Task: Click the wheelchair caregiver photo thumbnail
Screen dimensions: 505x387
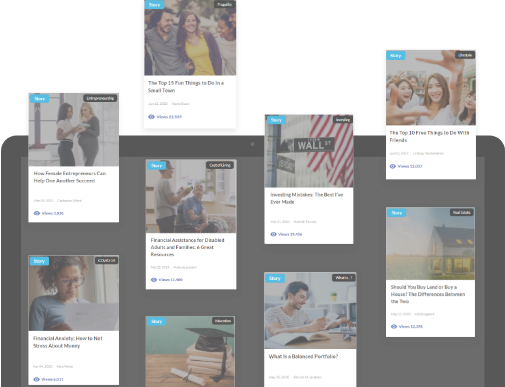Action: [191, 196]
